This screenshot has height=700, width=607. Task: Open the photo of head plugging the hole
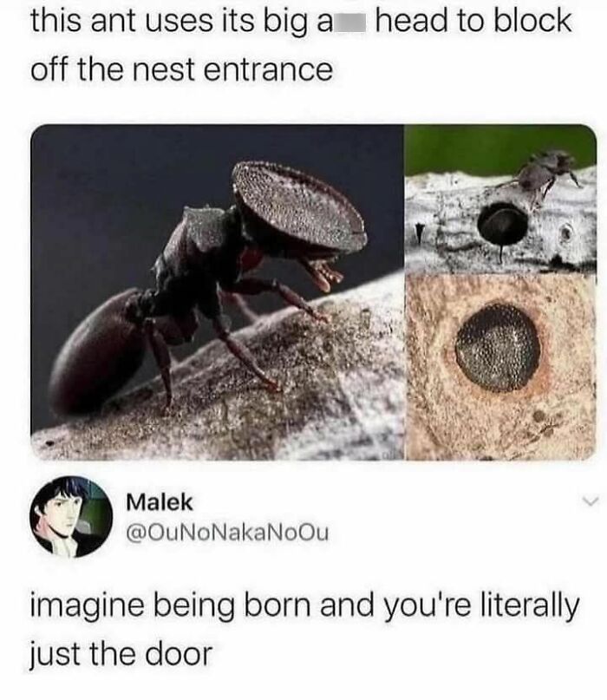(x=501, y=368)
